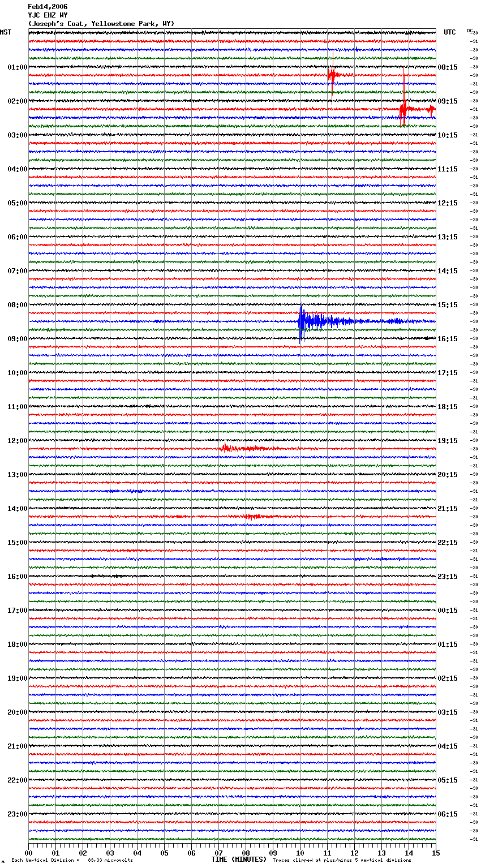This screenshot has height=868, width=481.
Task: Click the 03:15 UTC time label
Action: [448, 712]
